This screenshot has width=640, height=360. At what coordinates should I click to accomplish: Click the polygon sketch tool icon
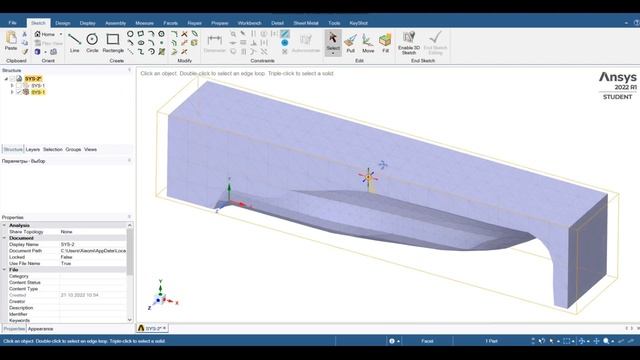click(162, 34)
